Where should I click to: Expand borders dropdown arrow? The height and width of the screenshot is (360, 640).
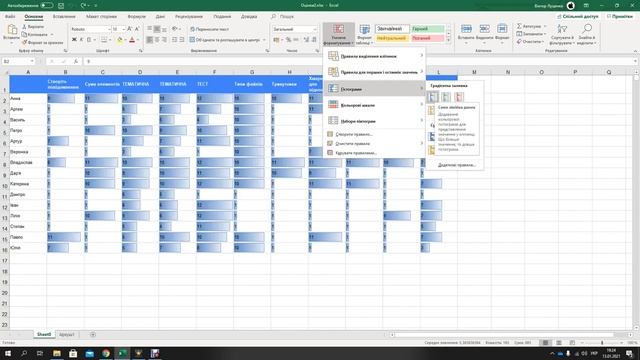point(110,40)
